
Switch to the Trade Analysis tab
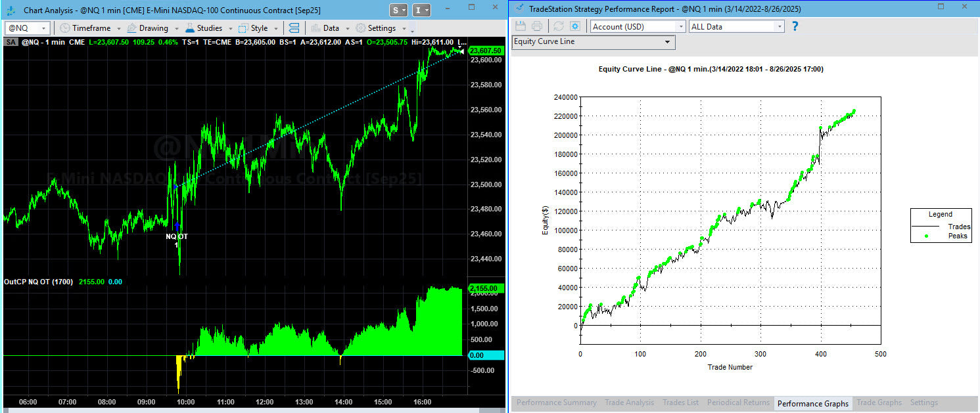[629, 402]
